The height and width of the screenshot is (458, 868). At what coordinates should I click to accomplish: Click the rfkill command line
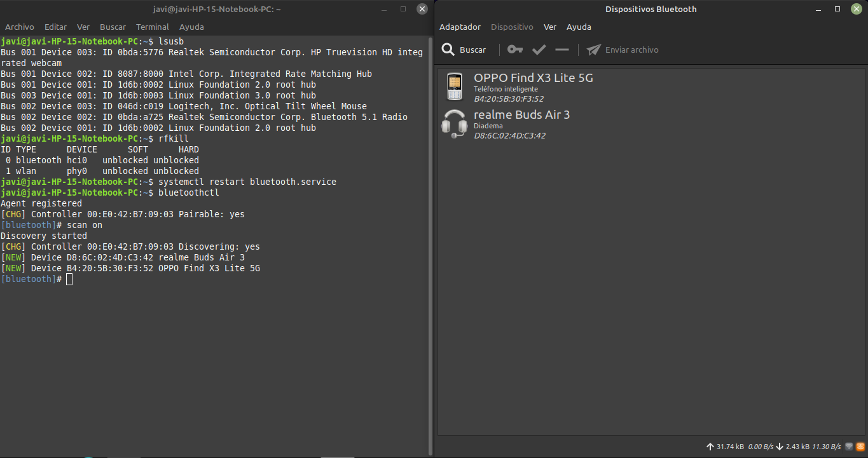tap(95, 138)
